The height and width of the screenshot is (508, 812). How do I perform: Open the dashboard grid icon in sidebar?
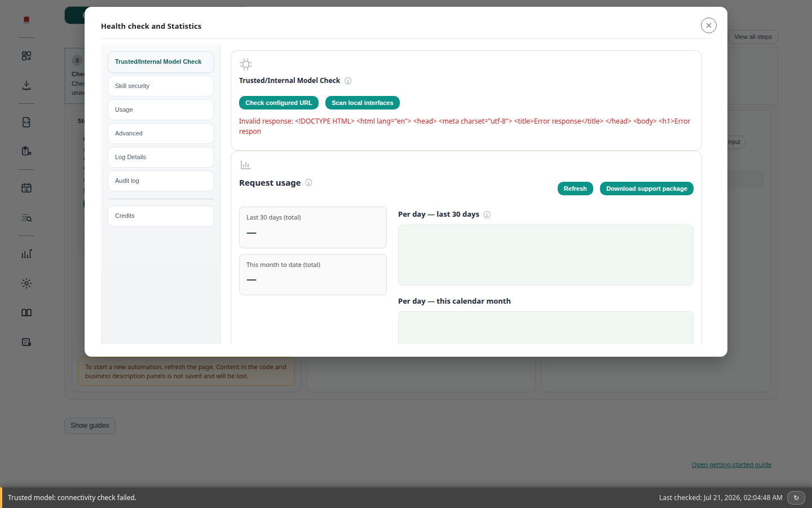27,56
